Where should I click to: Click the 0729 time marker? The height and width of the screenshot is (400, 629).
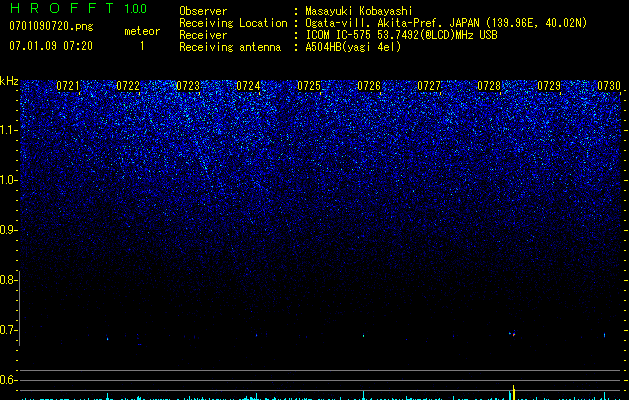pyautogui.click(x=549, y=86)
